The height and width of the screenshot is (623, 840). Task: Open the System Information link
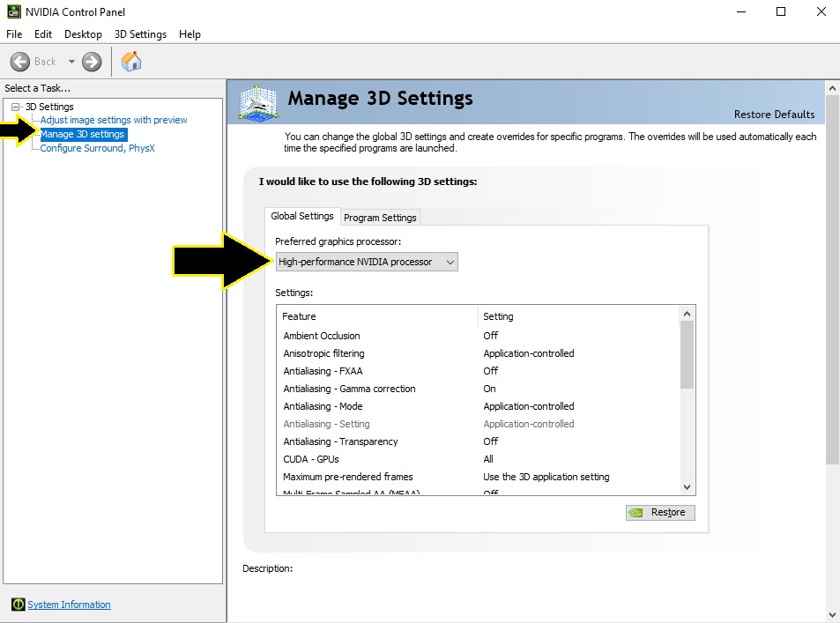[x=69, y=604]
